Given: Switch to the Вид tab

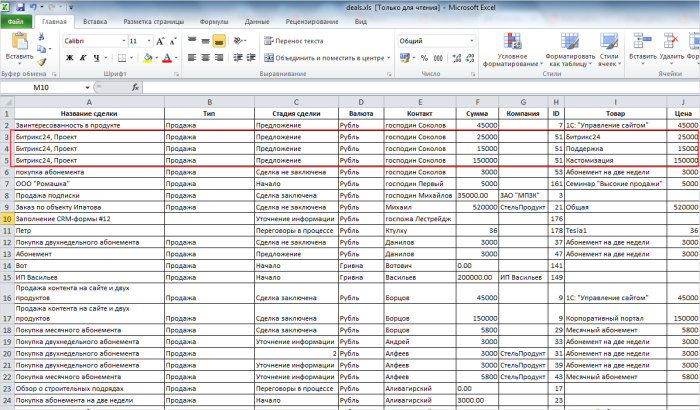Looking at the screenshot, I should click(x=361, y=21).
